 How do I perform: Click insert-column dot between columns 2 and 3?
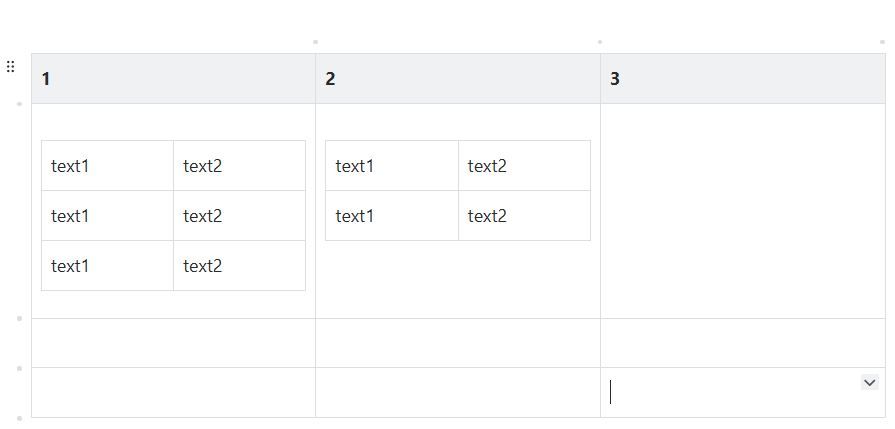(x=600, y=42)
